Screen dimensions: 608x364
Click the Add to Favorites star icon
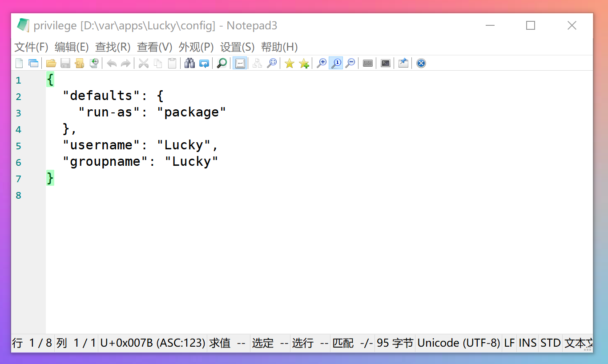point(304,63)
